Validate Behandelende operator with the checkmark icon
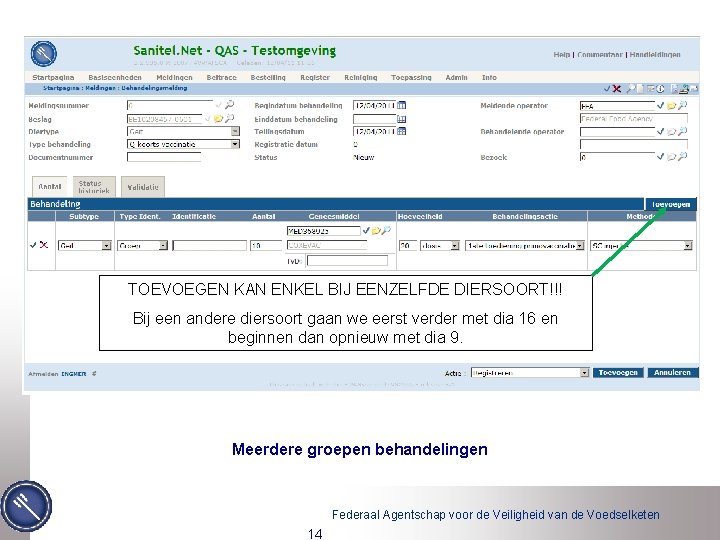 [x=660, y=131]
